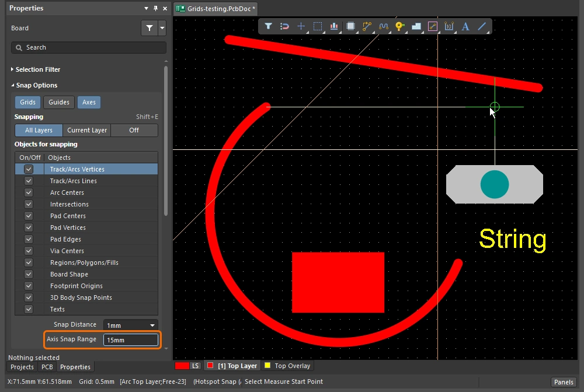Click the magnet snap icon in toolbar

tap(284, 26)
